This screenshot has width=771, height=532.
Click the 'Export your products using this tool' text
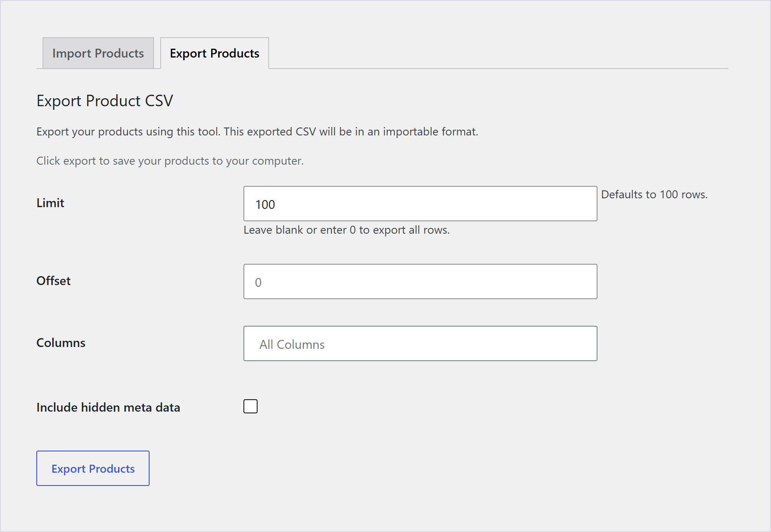pyautogui.click(x=258, y=132)
